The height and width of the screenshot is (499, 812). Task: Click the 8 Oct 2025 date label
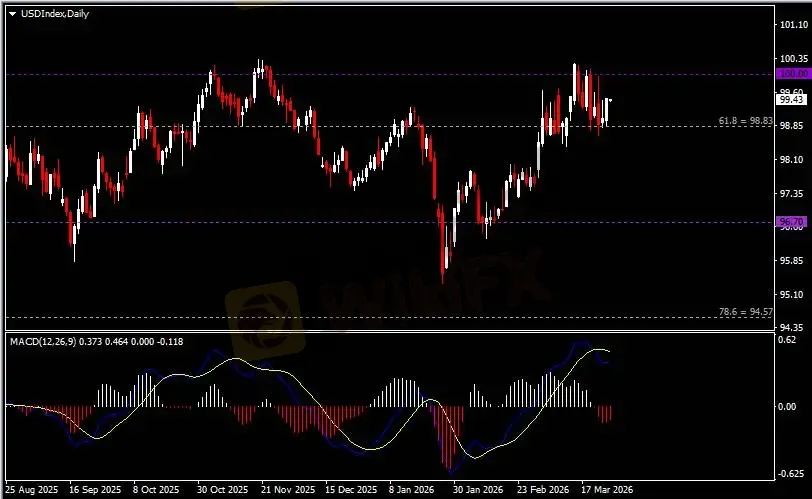156,489
